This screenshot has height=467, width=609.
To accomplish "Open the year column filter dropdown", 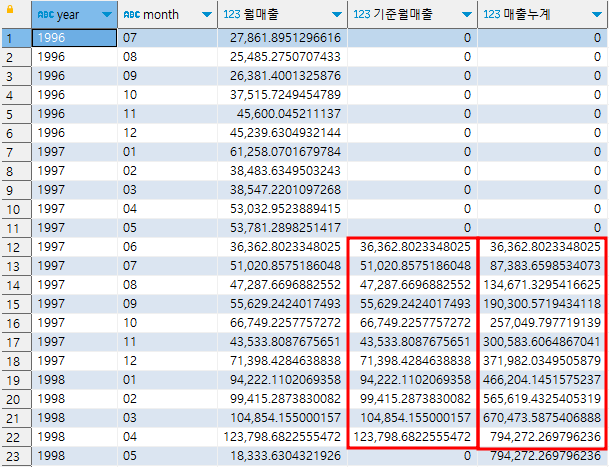I will 106,15.
